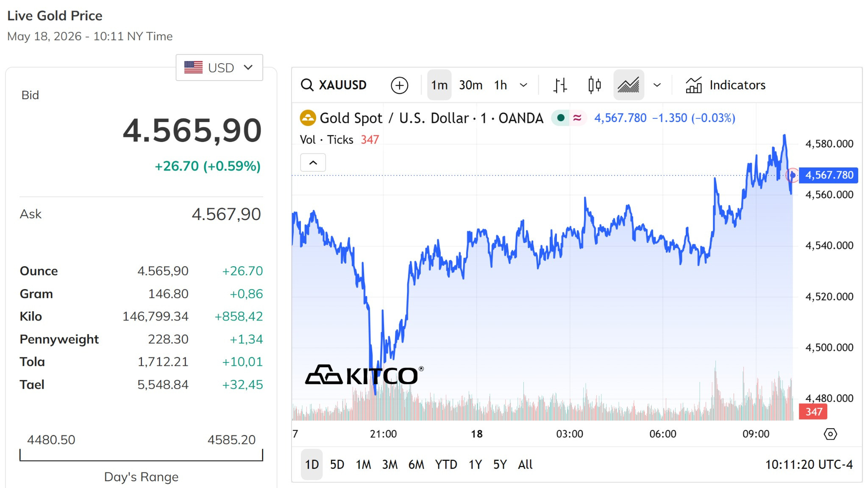Viewport: 868px width, 488px height.
Task: Expand chart style dropdown arrow
Action: click(657, 85)
